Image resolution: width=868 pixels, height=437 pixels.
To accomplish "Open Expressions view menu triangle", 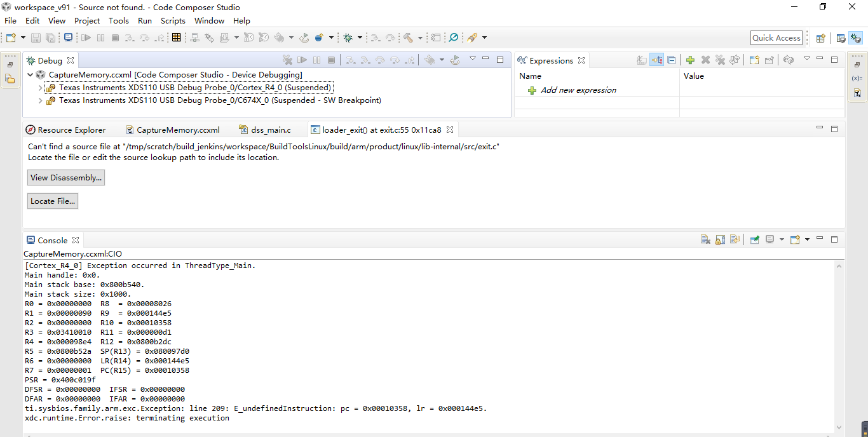I will (x=807, y=58).
